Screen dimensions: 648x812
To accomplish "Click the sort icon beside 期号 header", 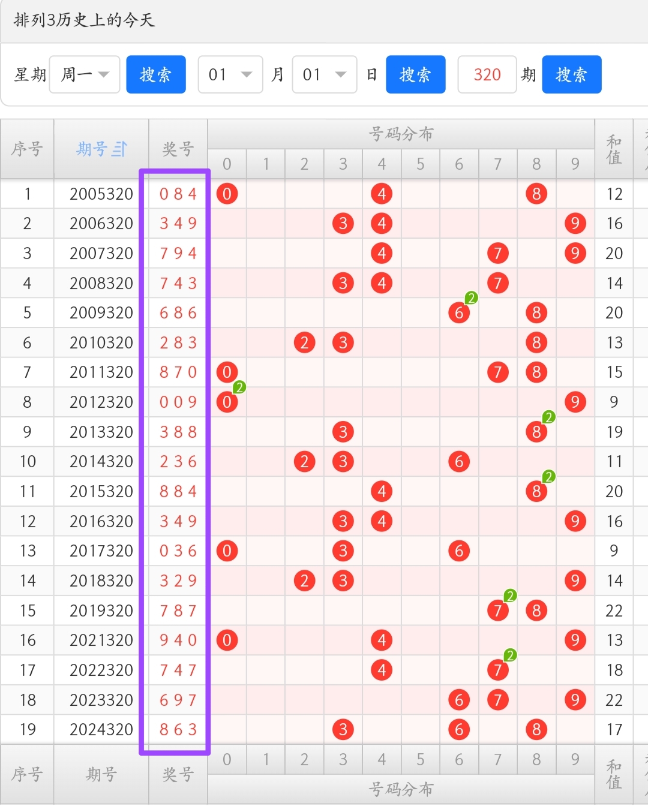I will tap(119, 149).
